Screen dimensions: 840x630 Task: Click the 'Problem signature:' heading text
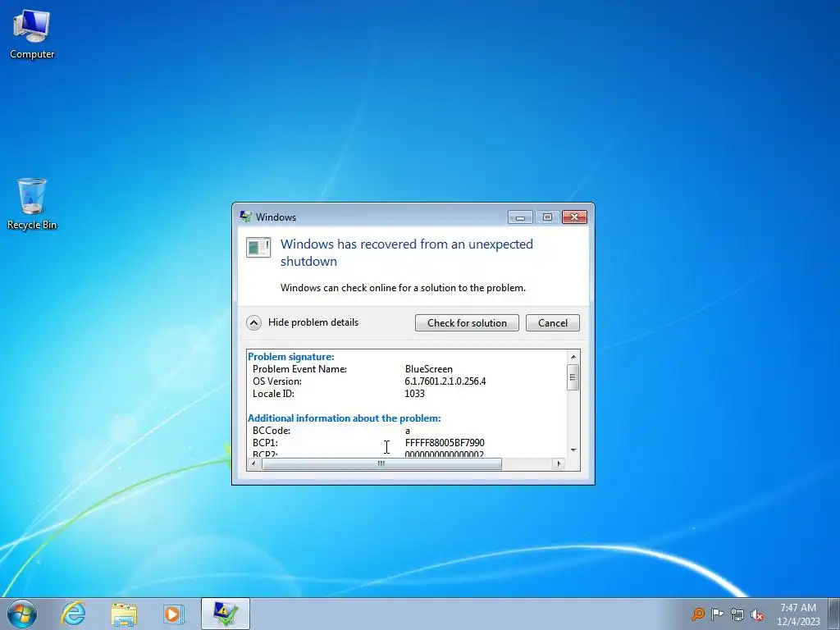[291, 357]
